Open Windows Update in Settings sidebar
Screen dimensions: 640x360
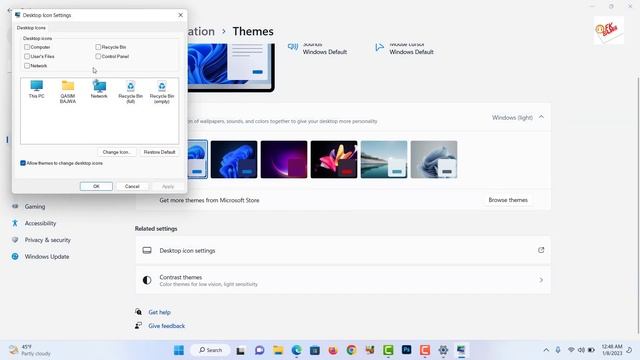click(x=47, y=257)
